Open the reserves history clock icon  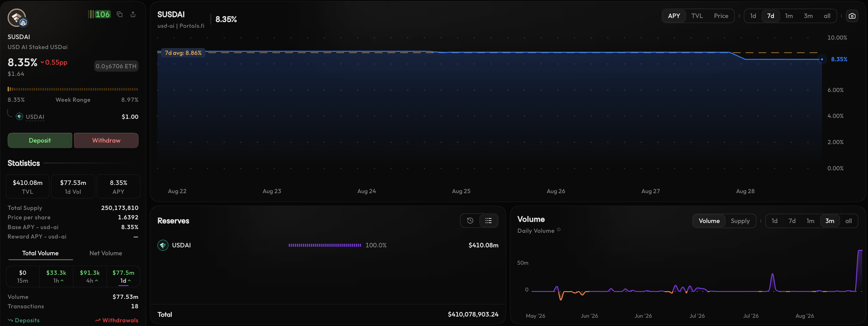[470, 221]
